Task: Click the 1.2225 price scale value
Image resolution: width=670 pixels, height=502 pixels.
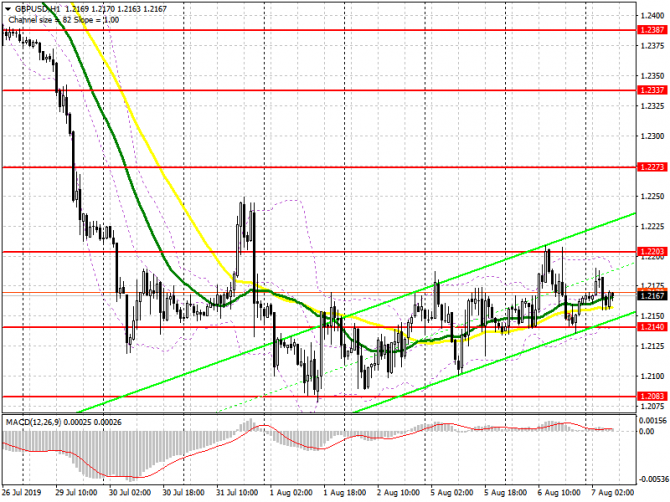Action: 652,226
